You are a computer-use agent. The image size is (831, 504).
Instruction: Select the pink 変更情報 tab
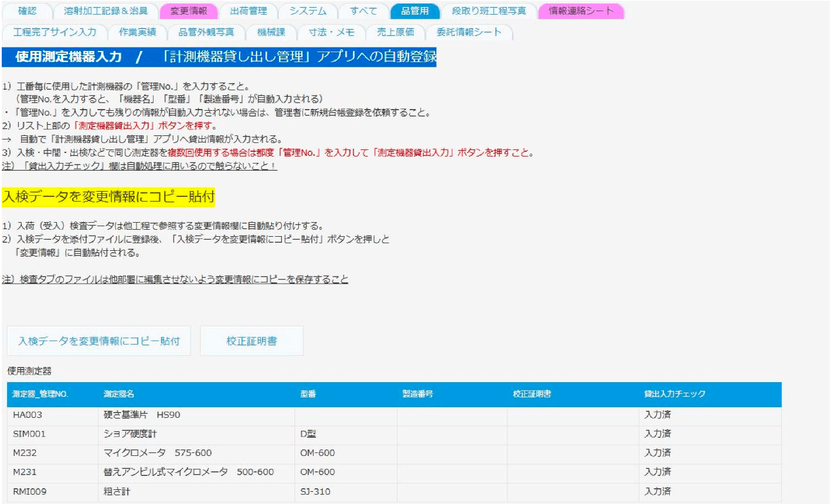point(189,11)
